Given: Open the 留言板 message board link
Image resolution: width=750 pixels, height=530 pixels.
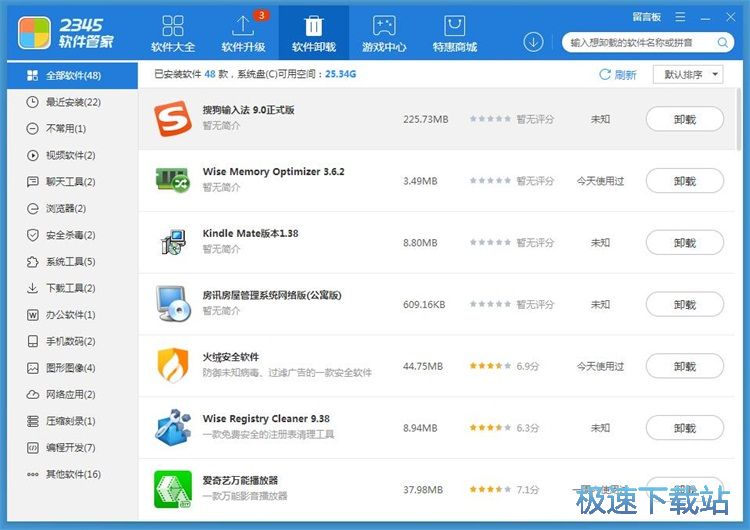Looking at the screenshot, I should pyautogui.click(x=646, y=17).
